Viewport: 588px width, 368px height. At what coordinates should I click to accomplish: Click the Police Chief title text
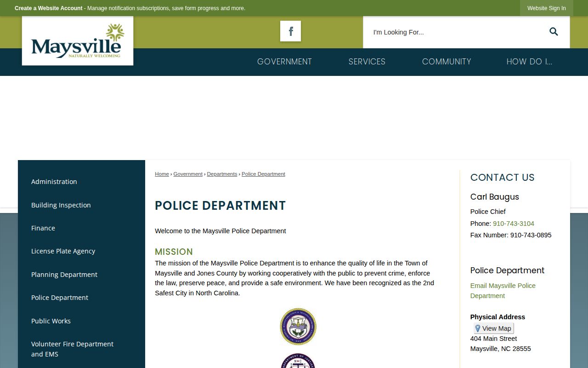(488, 212)
